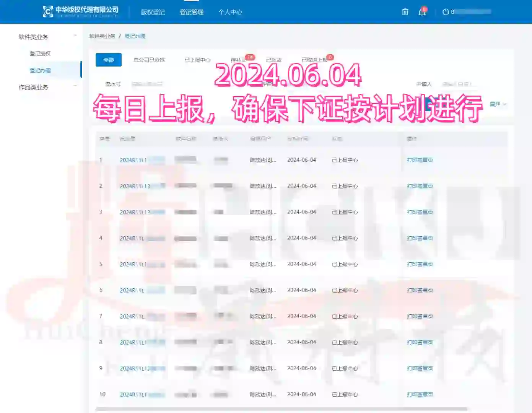Open the notification bell with red badge
This screenshot has width=532, height=413.
422,12
